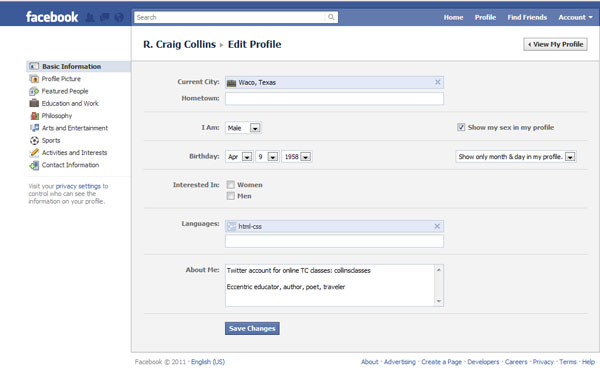Click Profile Picture sidebar icon

(34, 79)
